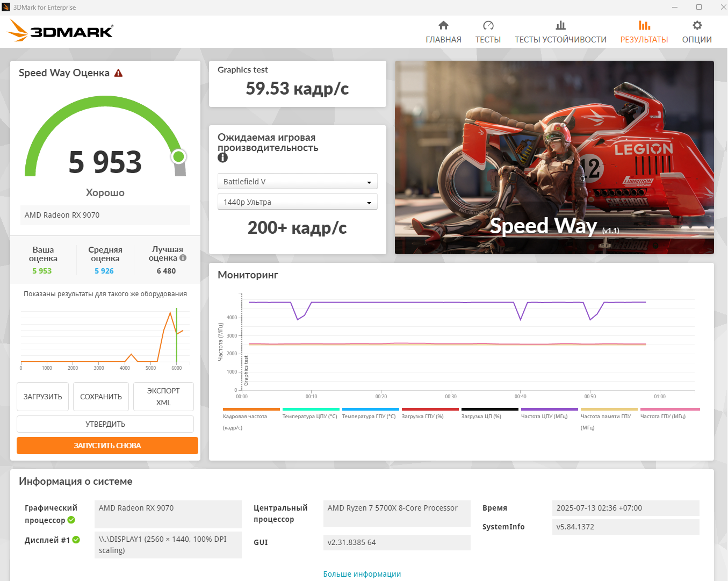Click the home icon for Главная
The image size is (728, 581).
coord(443,25)
